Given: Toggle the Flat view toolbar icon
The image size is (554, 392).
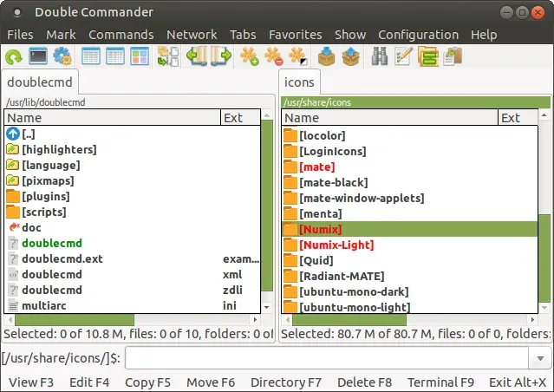Looking at the screenshot, I should [x=168, y=56].
